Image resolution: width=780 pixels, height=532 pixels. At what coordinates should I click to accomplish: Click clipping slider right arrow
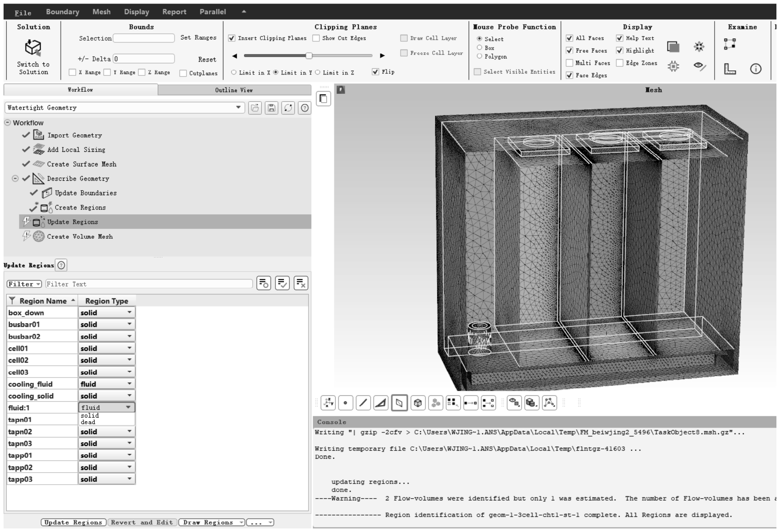tap(382, 56)
